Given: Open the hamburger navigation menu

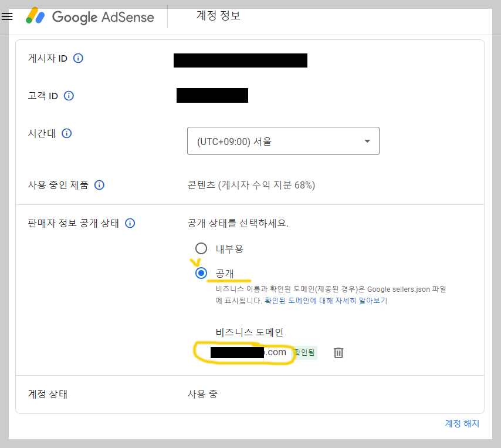Looking at the screenshot, I should [x=7, y=16].
